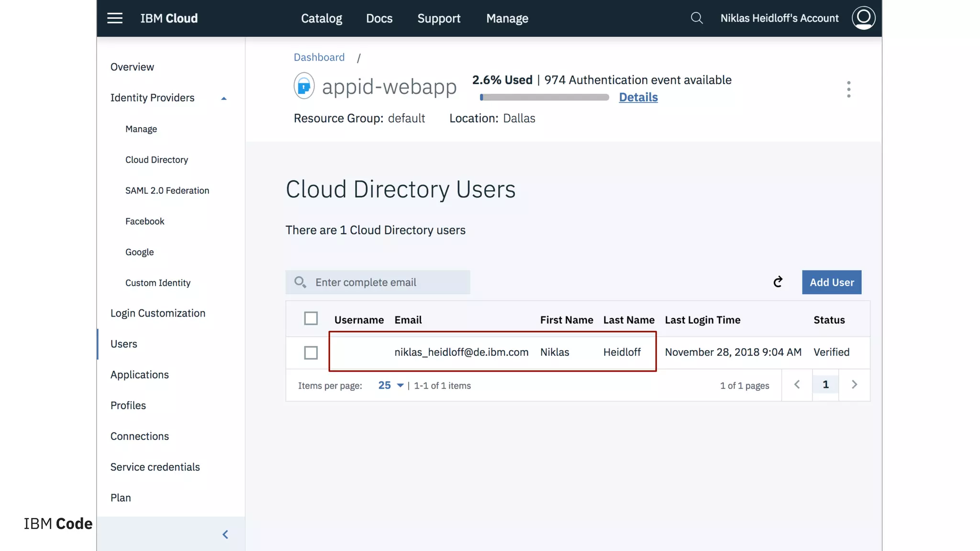Open the hamburger navigation menu

point(115,18)
